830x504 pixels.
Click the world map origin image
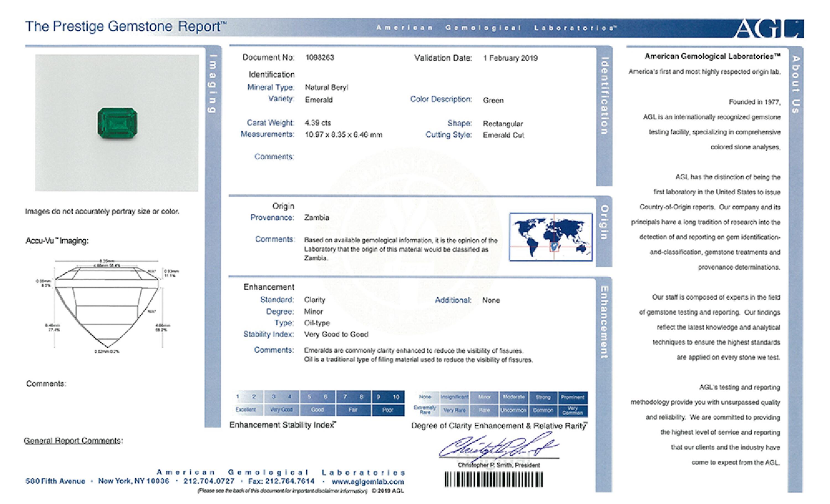coord(551,237)
